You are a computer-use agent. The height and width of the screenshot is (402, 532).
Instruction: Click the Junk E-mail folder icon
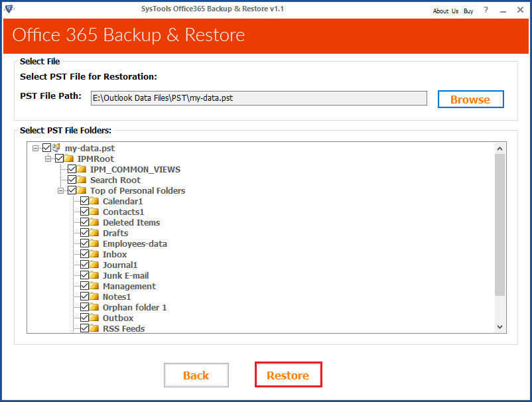[x=95, y=275]
